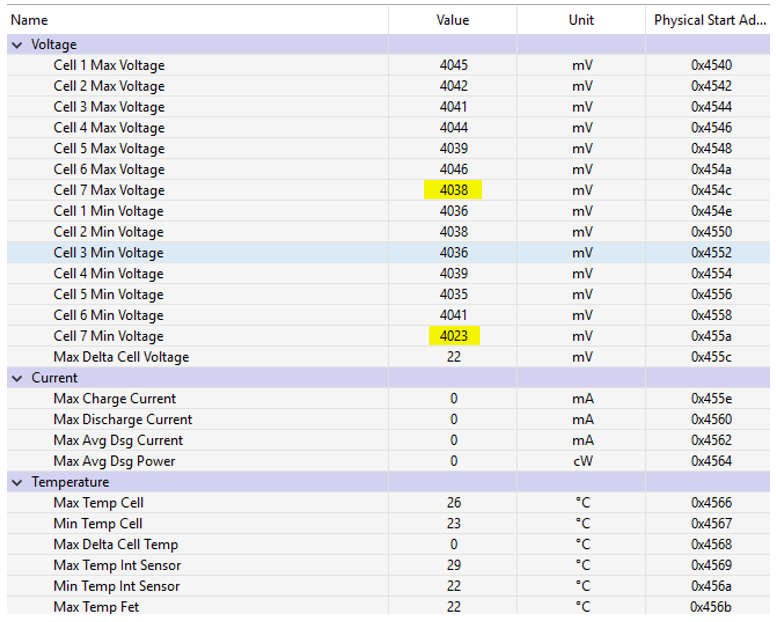Image resolution: width=776 pixels, height=622 pixels.
Task: Select the Cell 7 Max Voltage row
Action: click(388, 190)
